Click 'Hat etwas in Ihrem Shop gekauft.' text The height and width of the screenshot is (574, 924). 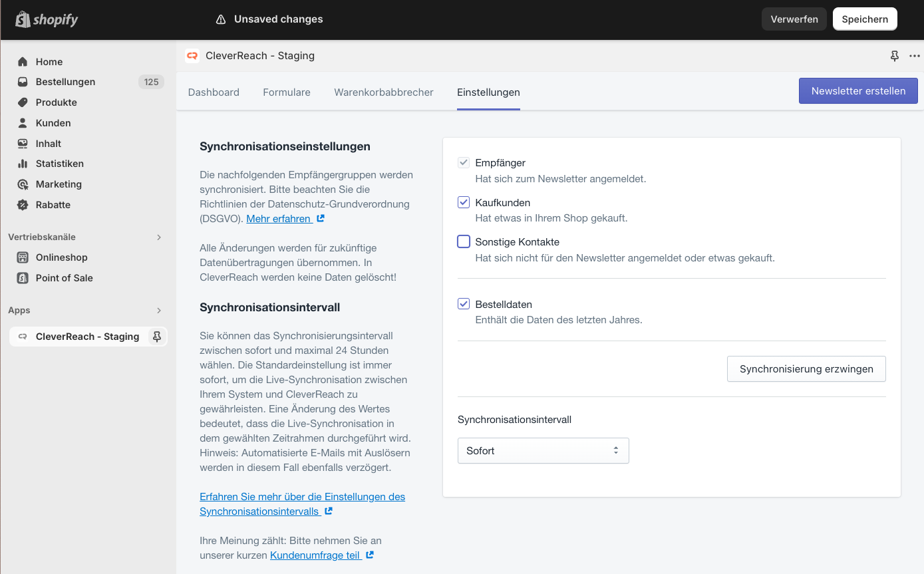[x=551, y=217]
